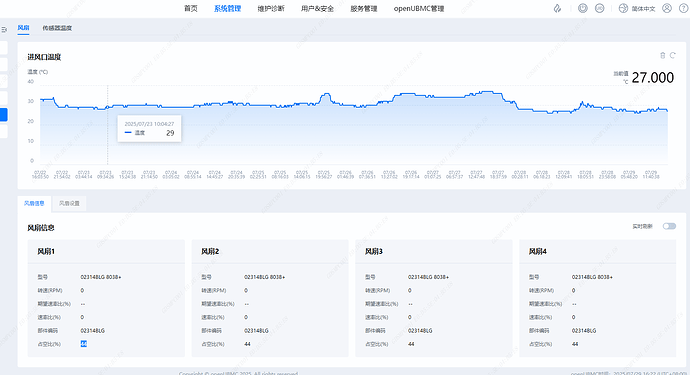Click the 进风口温度 panel title
This screenshot has width=690, height=375.
click(44, 57)
